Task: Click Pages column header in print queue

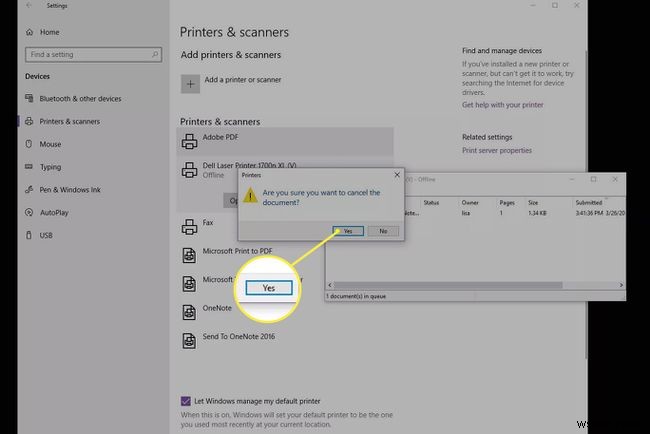Action: (507, 203)
